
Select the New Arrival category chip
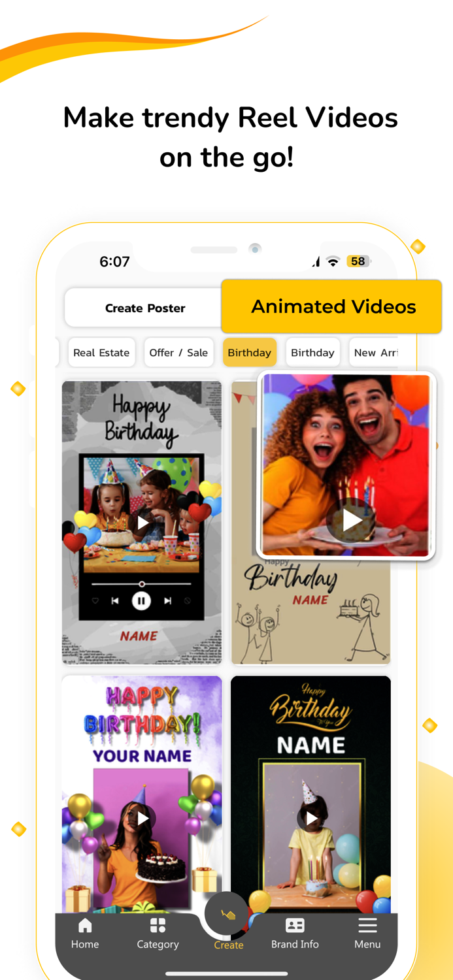coord(374,353)
